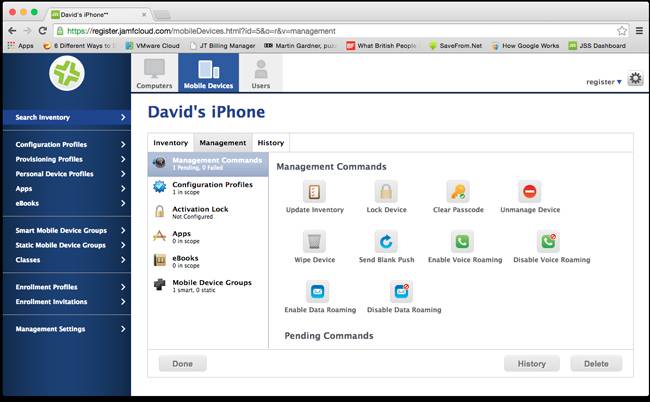Expand sidebar Enrollment Invitations

pos(67,302)
